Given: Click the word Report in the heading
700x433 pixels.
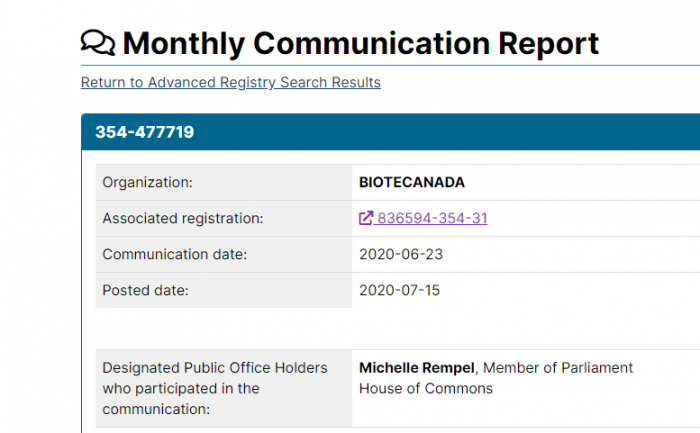Looking at the screenshot, I should (548, 44).
